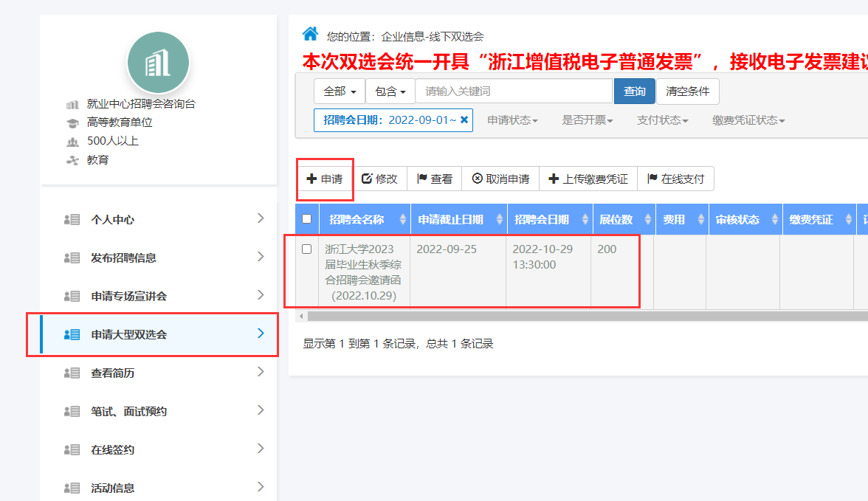This screenshot has width=868, height=501.
Task: Click the company building avatar icon
Action: [x=158, y=63]
